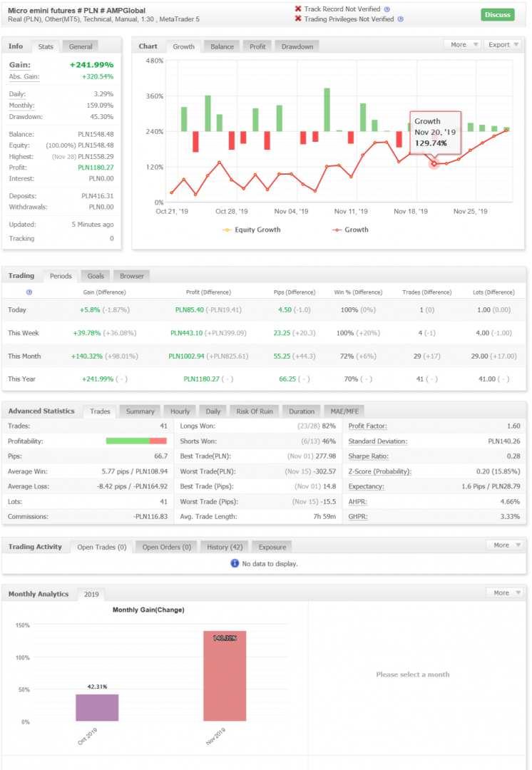Click the Nov 20 growth data point
This screenshot has height=770, width=532.
pyautogui.click(x=434, y=164)
